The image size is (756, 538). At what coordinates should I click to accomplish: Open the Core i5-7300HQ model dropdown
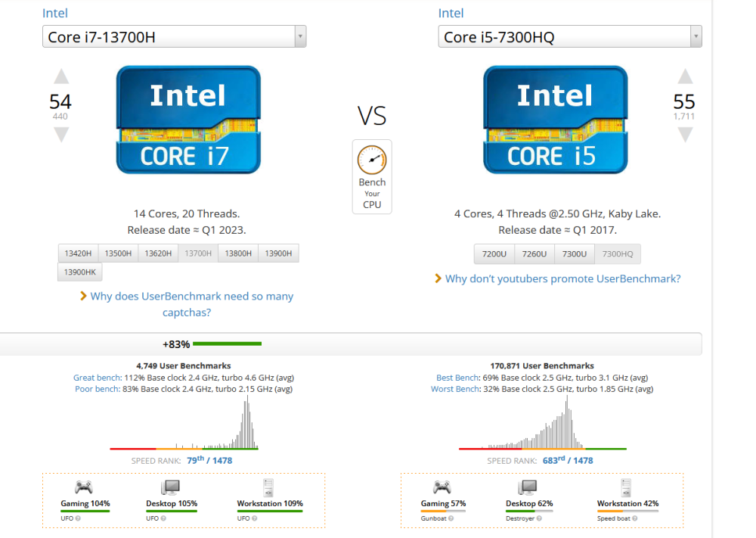coord(570,36)
